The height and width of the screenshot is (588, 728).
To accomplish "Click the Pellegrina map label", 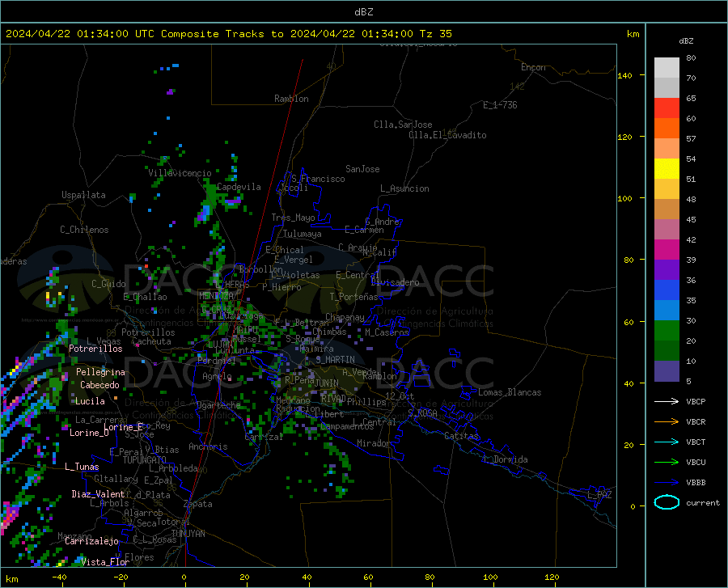I will click(x=101, y=372).
